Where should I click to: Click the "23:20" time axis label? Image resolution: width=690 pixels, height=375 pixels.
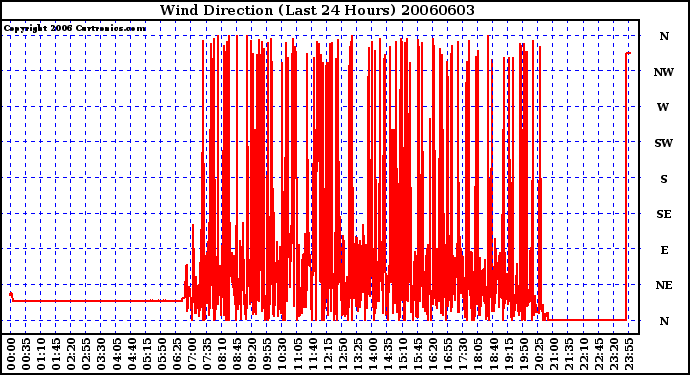pos(614,354)
